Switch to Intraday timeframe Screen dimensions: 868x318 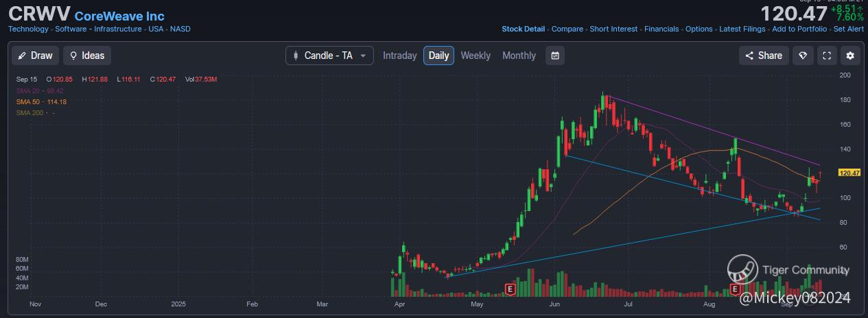pos(399,56)
